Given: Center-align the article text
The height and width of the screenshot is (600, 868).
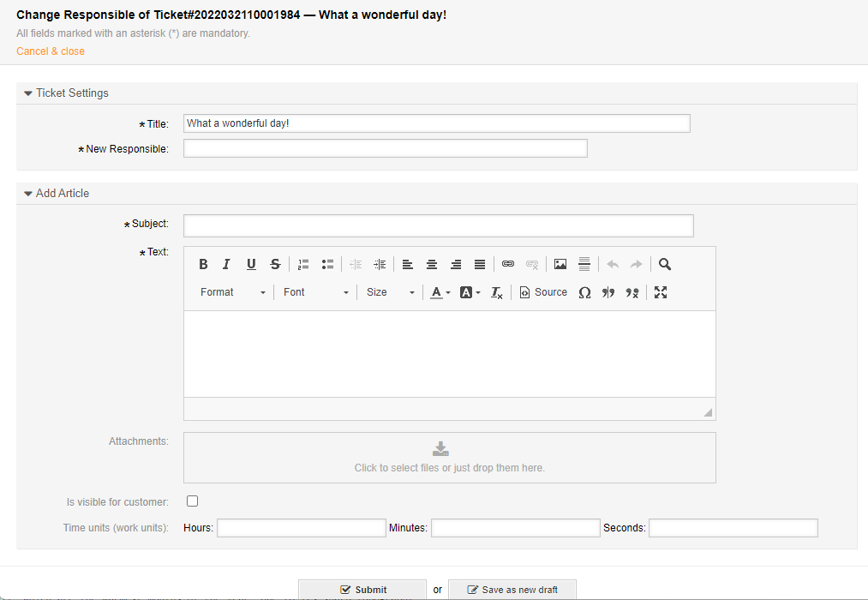Looking at the screenshot, I should click(432, 264).
